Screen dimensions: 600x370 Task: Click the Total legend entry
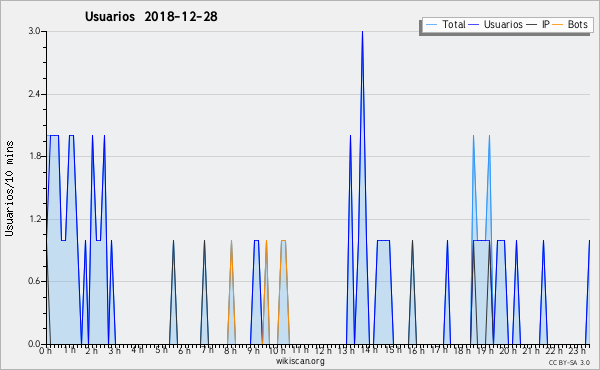[x=445, y=24]
